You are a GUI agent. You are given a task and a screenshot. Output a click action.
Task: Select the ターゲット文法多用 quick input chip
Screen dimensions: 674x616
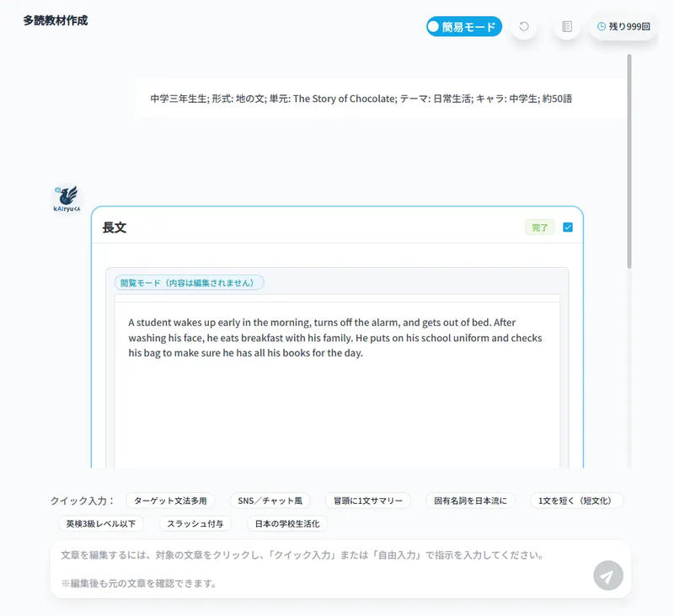(170, 500)
